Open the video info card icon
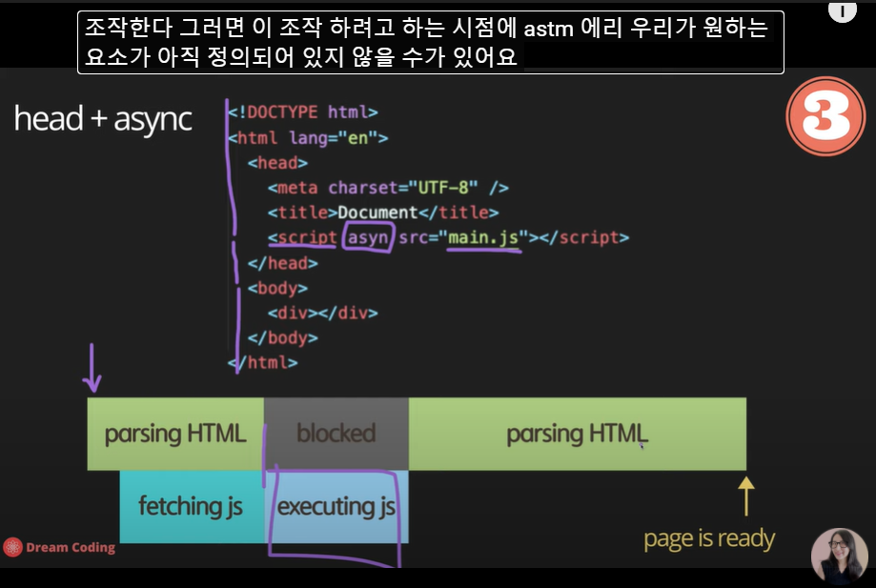Screen dimensions: 876x588 (842, 11)
